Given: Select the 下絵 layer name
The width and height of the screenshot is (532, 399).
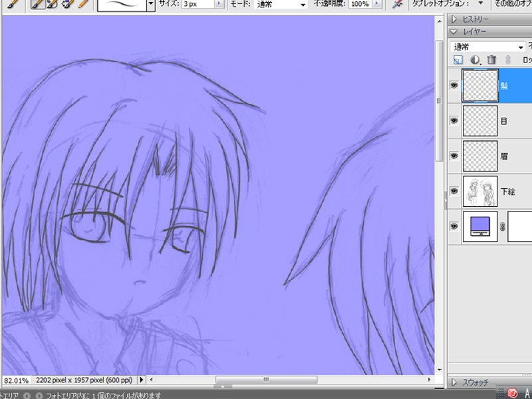Looking at the screenshot, I should point(508,192).
